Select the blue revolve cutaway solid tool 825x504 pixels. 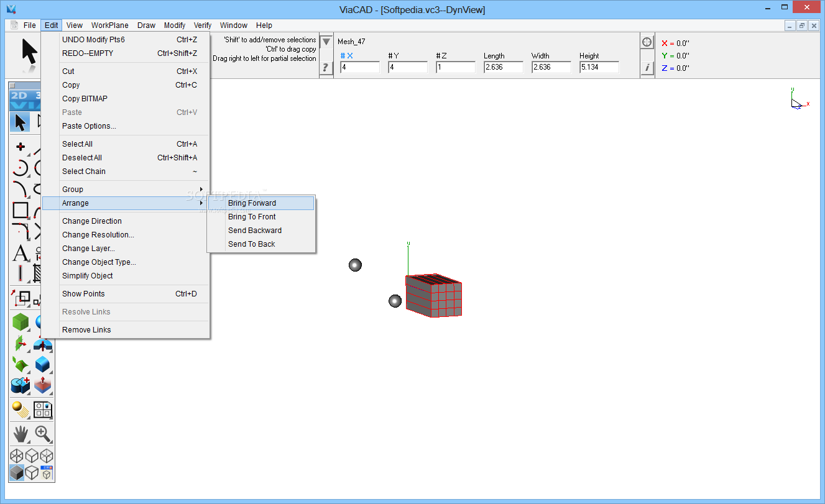point(43,343)
